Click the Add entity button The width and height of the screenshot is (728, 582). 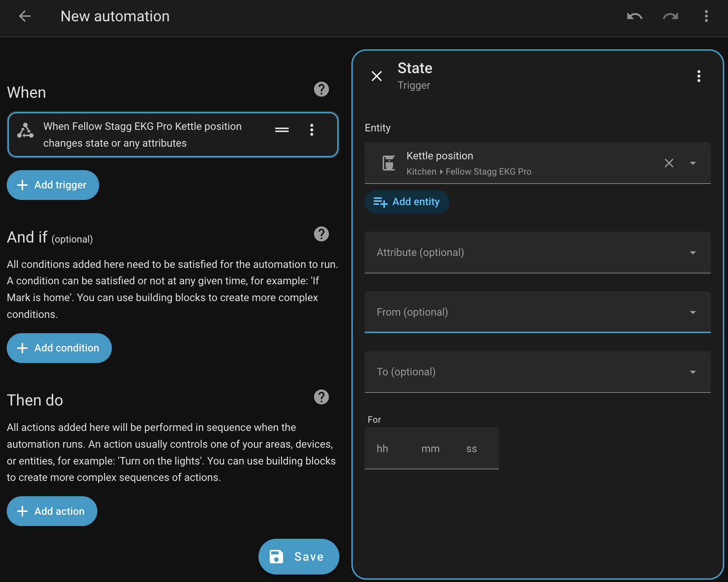[407, 202]
